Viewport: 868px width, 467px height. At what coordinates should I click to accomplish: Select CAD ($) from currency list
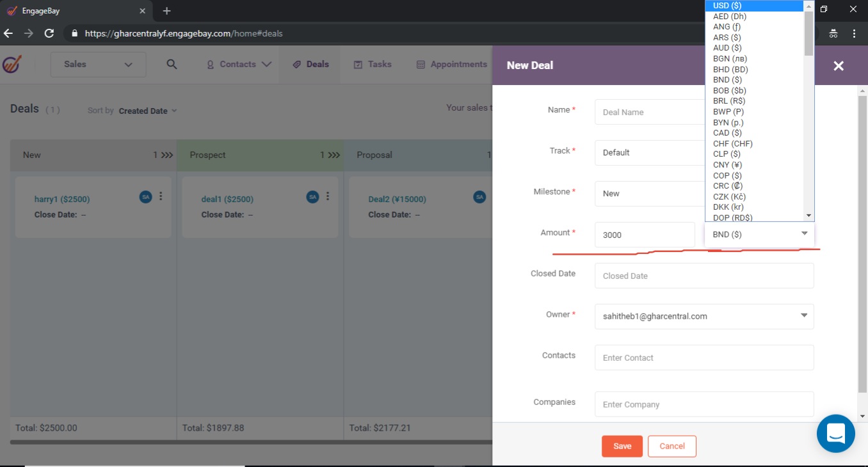pos(727,133)
